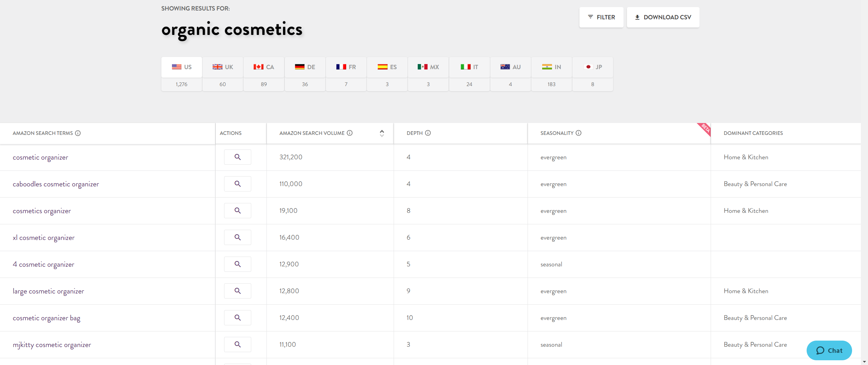Viewport: 868px width, 365px height.
Task: Select the JP marketplace tab
Action: [593, 67]
